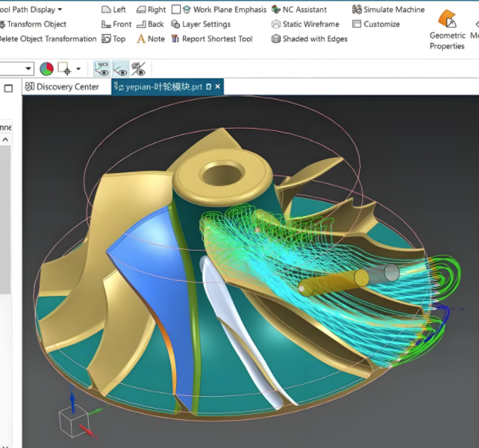The width and height of the screenshot is (479, 448).
Task: Switch to Back view
Action: pos(151,24)
